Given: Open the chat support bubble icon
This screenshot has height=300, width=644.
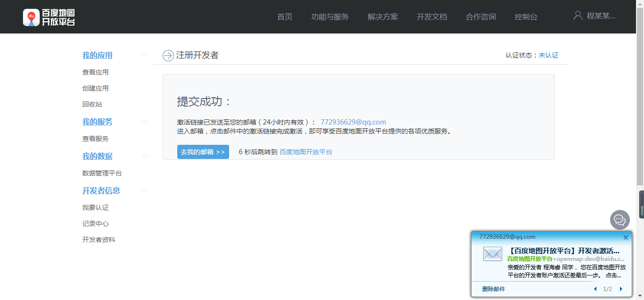Looking at the screenshot, I should [619, 220].
